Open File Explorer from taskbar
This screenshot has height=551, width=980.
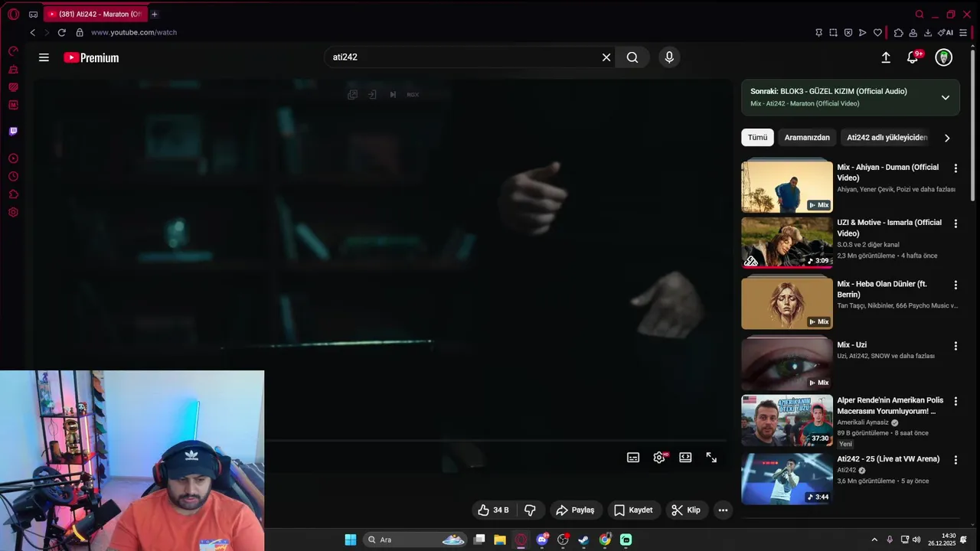500,540
